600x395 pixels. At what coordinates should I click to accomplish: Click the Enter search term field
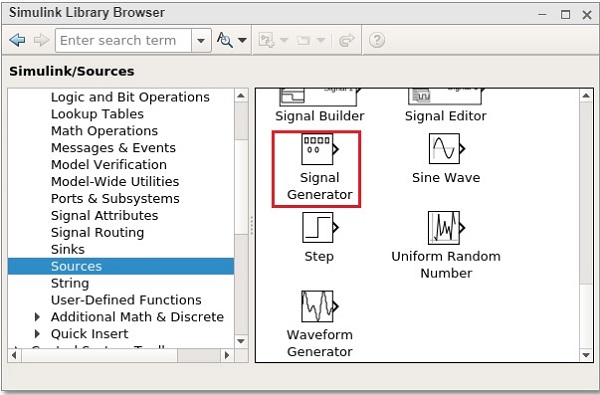coord(123,40)
